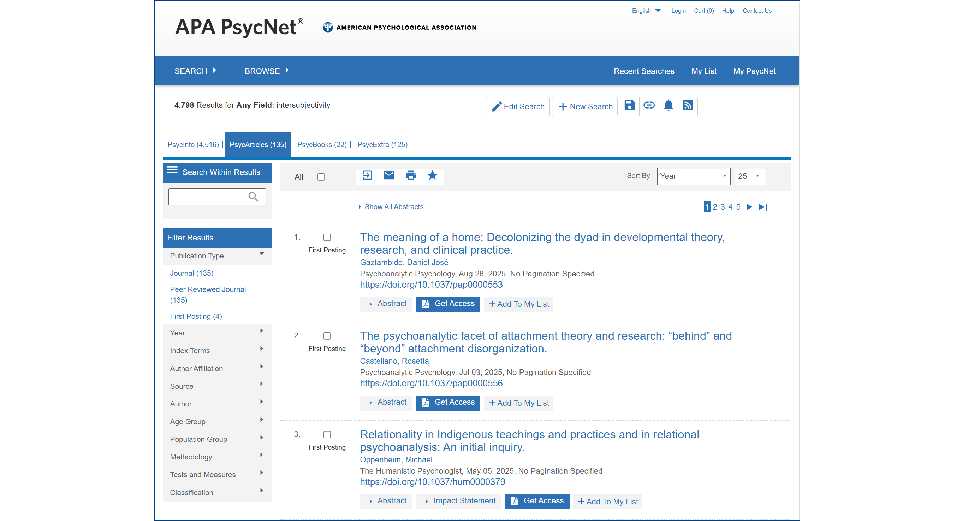Go to next results page arrow
The height and width of the screenshot is (521, 980).
tap(749, 207)
